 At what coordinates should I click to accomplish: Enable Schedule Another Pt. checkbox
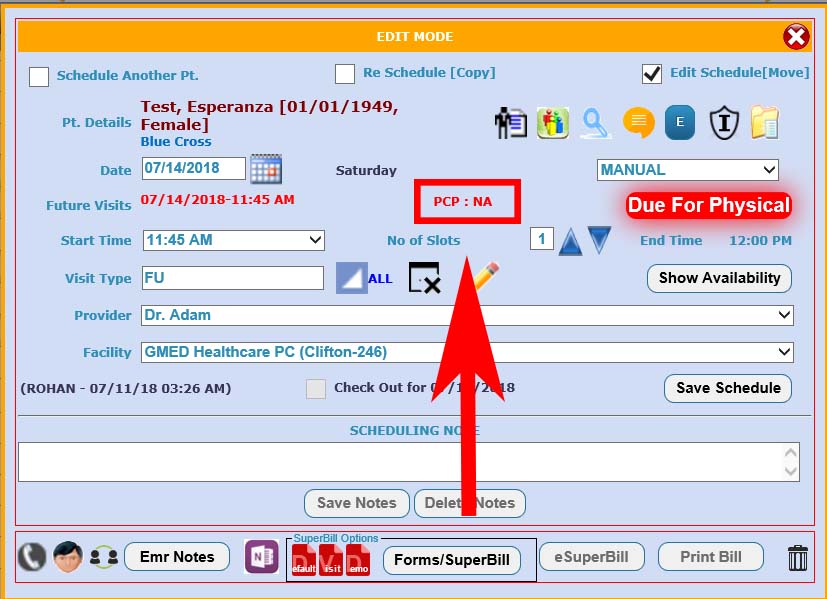tap(39, 77)
